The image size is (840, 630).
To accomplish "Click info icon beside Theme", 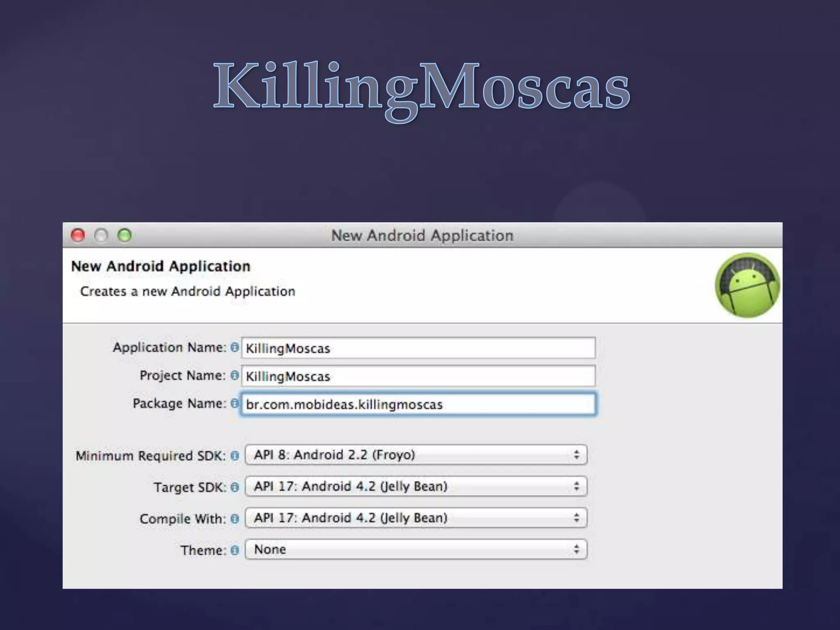I will [x=235, y=550].
